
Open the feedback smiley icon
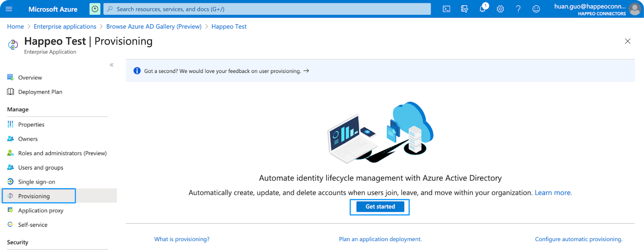pyautogui.click(x=536, y=9)
